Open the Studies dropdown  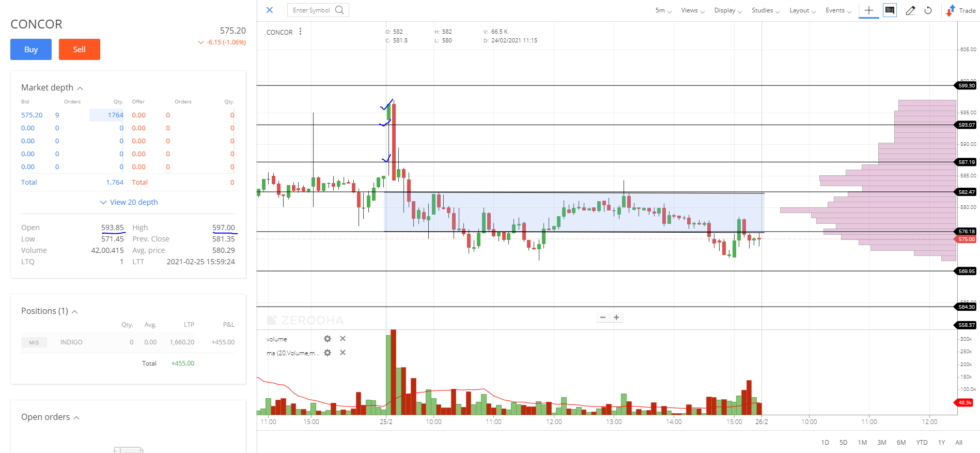pos(766,10)
